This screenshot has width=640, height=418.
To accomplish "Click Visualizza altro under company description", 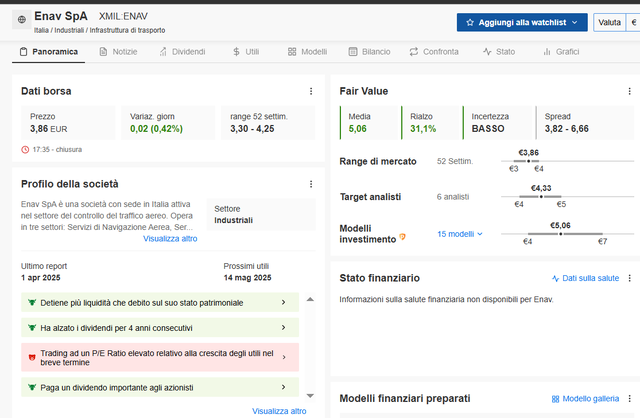I will (x=170, y=239).
